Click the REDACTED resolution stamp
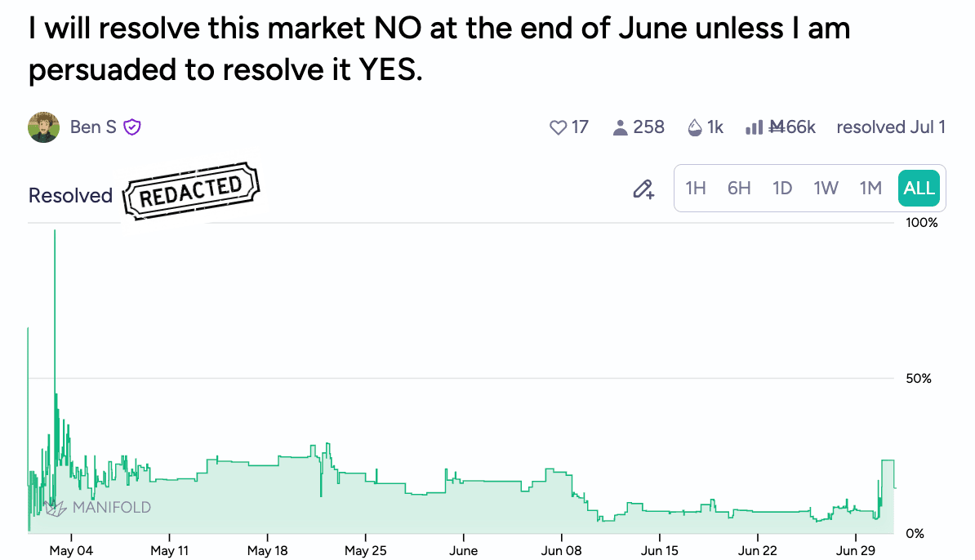This screenshot has width=975, height=560. [x=191, y=189]
